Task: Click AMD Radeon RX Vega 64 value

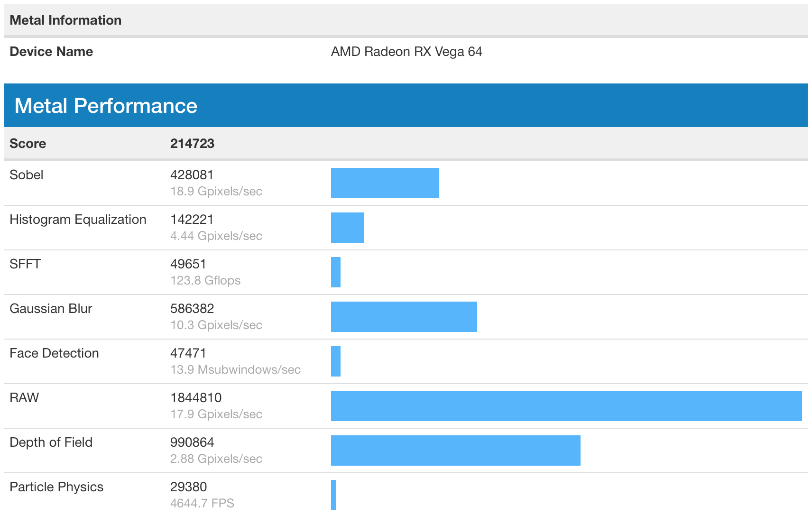Action: click(406, 52)
